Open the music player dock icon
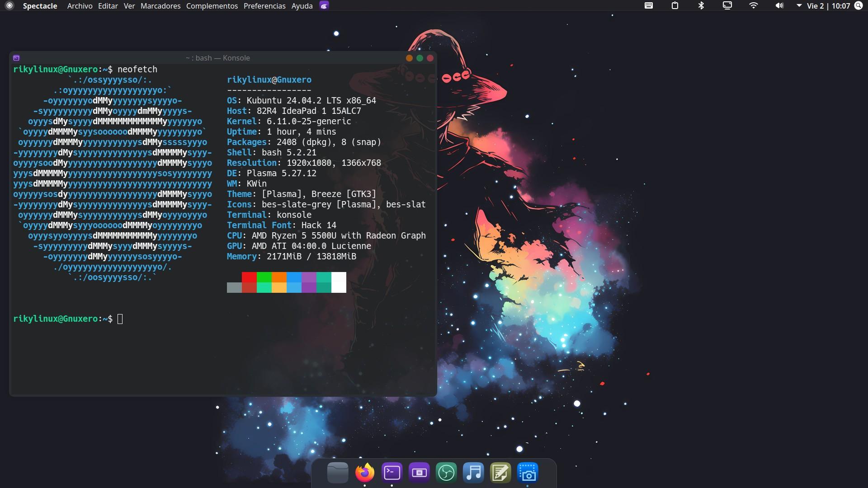 [473, 473]
